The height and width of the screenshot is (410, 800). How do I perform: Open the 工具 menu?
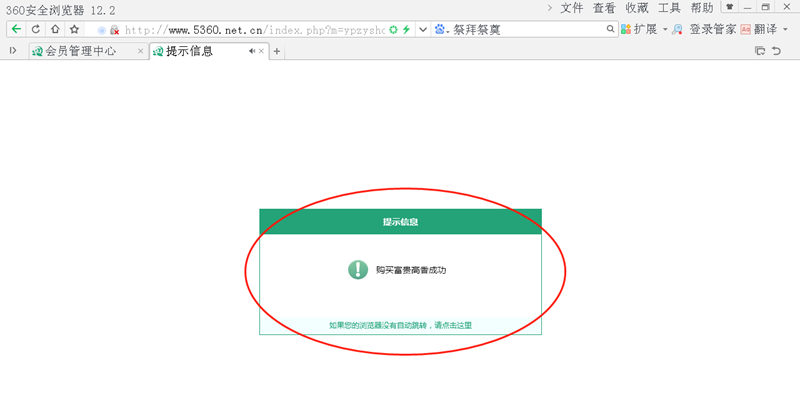click(x=669, y=8)
